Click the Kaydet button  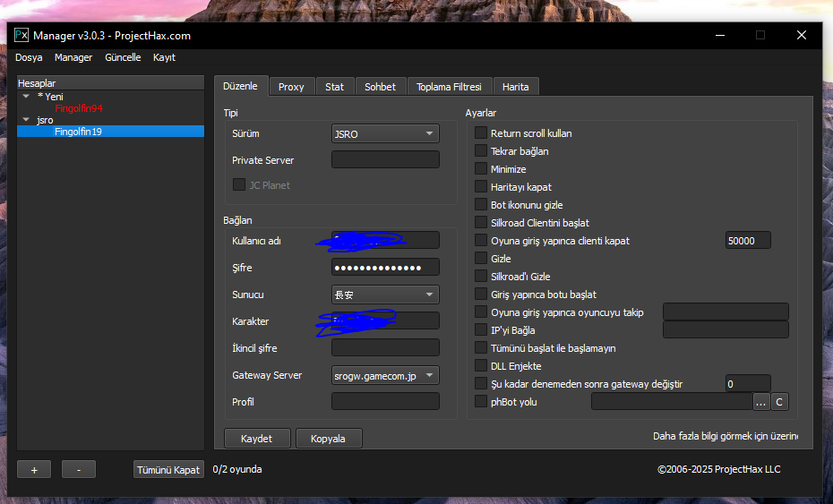256,439
